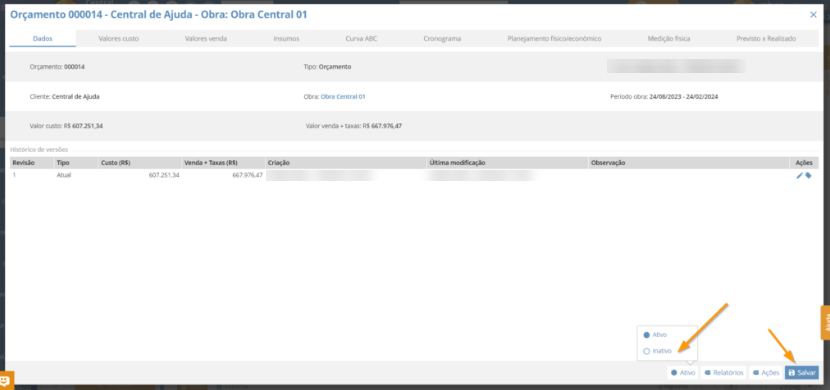Click the Orçamento: 000014 field text
830x390 pixels.
coord(57,67)
